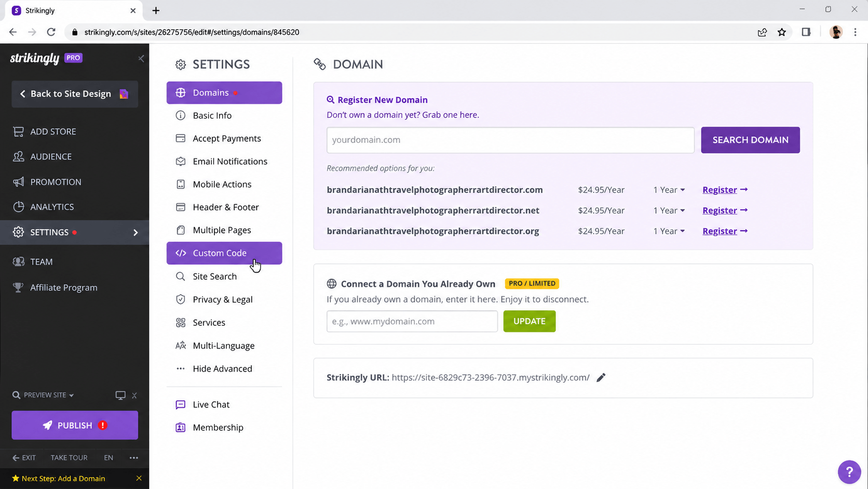Click the settings gear icon in SETTINGS header
The height and width of the screenshot is (489, 868).
[x=181, y=64]
